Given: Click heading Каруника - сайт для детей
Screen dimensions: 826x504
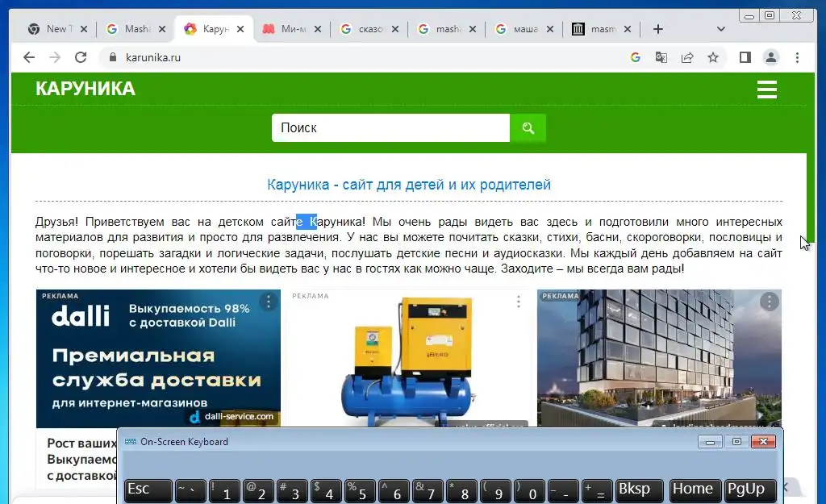Looking at the screenshot, I should point(409,185).
